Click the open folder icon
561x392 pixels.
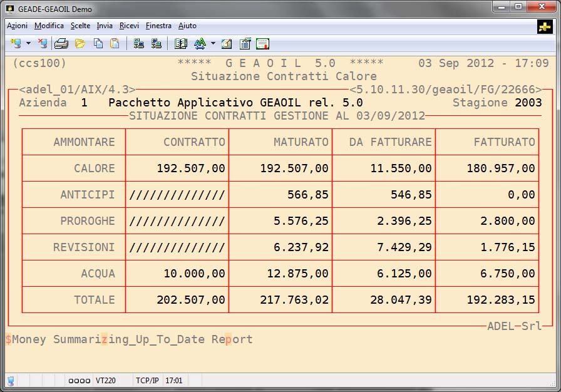click(x=80, y=44)
